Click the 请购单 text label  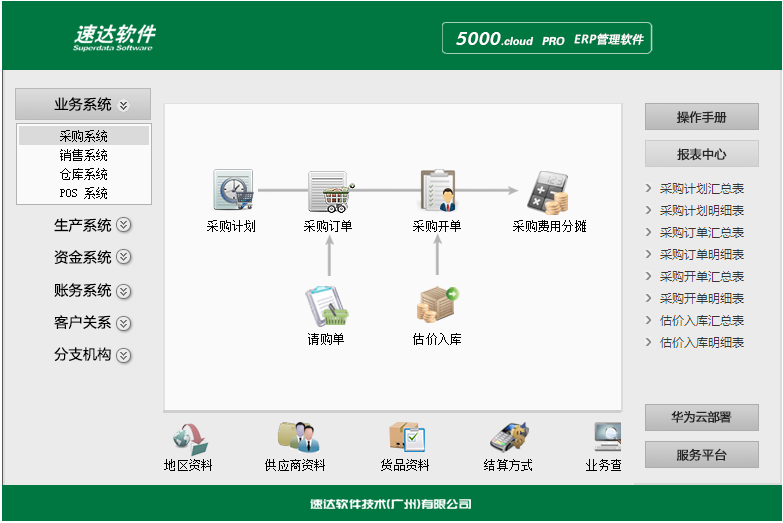tap(326, 340)
